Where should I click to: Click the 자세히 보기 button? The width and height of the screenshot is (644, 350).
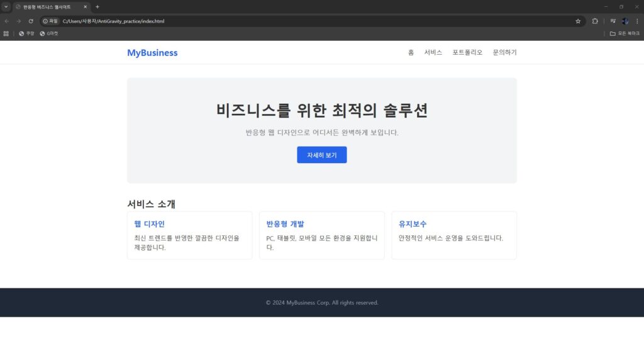point(321,155)
